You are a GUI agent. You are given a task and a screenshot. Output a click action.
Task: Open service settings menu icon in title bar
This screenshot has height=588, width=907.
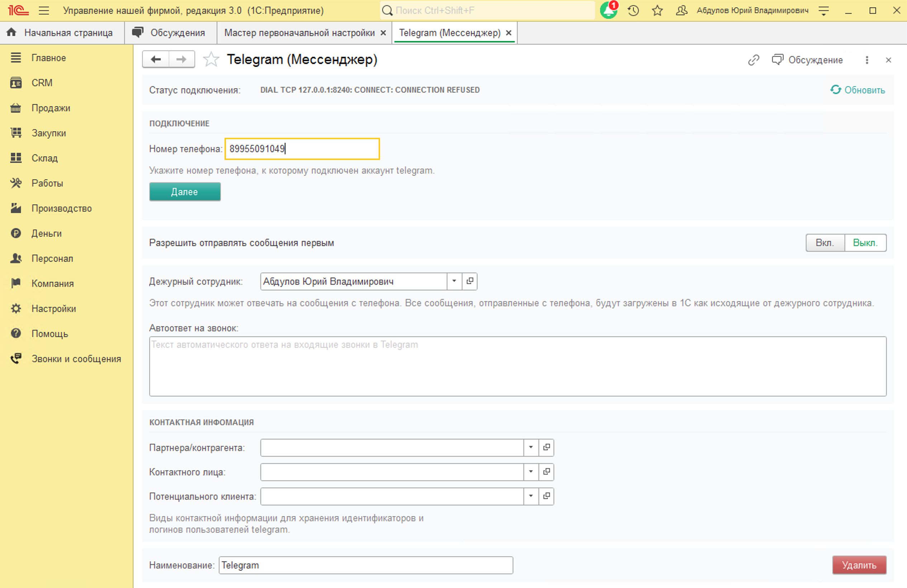(x=823, y=10)
